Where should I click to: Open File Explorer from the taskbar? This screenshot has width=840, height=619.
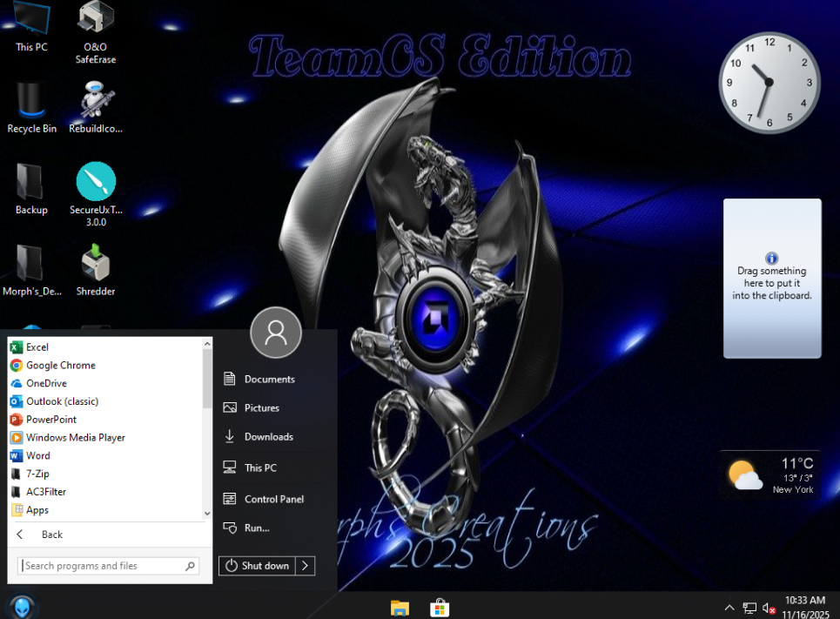[400, 608]
